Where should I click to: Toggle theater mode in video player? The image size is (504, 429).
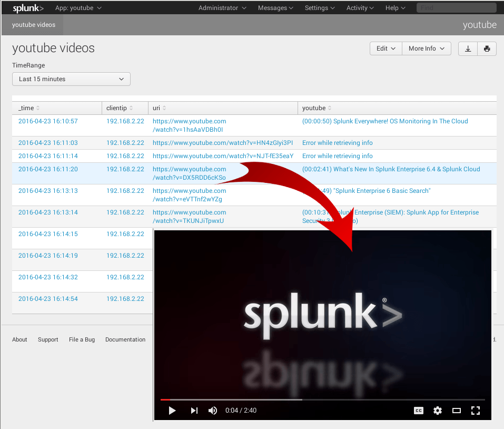tap(457, 411)
